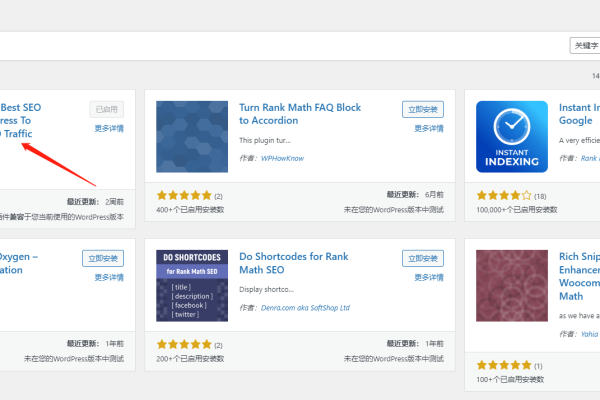View 更多详情 for the Best SEO plugin
Viewport: 600px width, 400px height.
pos(109,129)
